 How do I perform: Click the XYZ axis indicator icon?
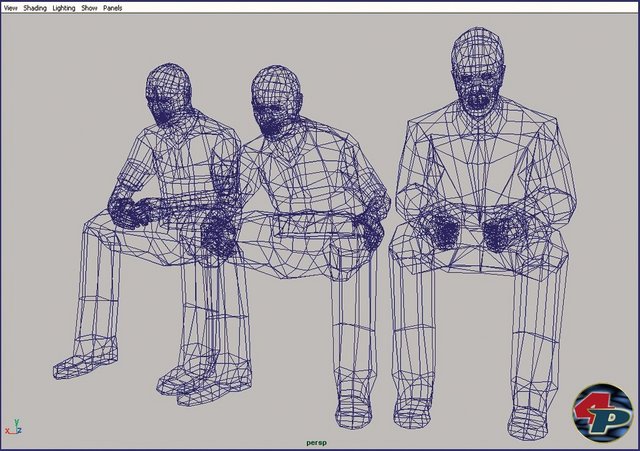coord(12,425)
